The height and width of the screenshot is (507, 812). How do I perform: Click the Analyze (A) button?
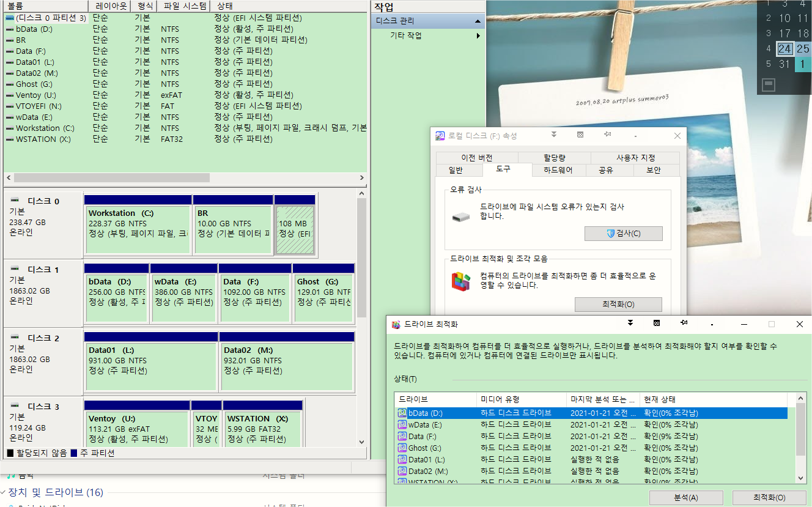coord(685,498)
